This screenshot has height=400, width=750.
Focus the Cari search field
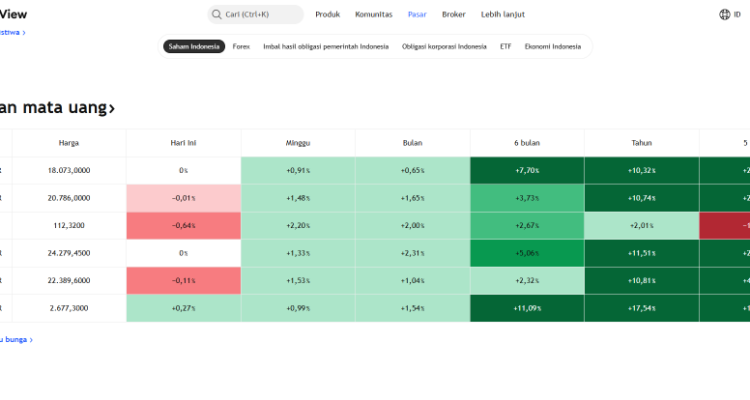pyautogui.click(x=255, y=14)
